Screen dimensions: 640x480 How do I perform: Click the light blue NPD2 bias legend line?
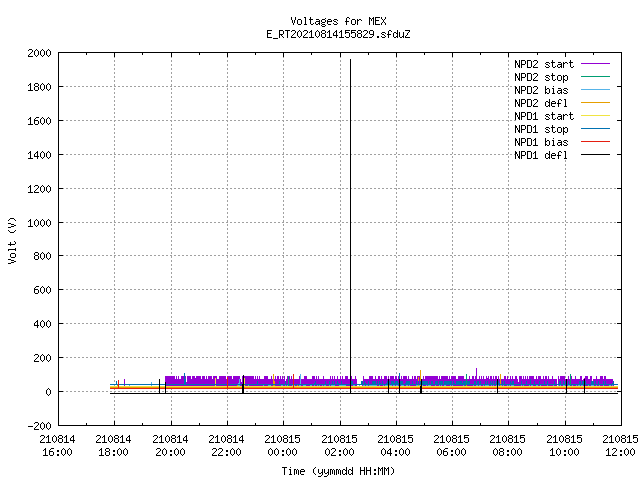coord(595,90)
